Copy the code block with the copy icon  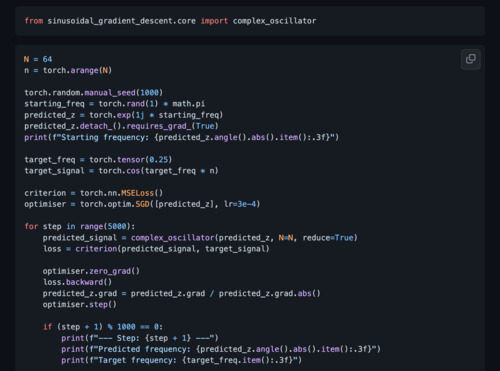tap(471, 59)
